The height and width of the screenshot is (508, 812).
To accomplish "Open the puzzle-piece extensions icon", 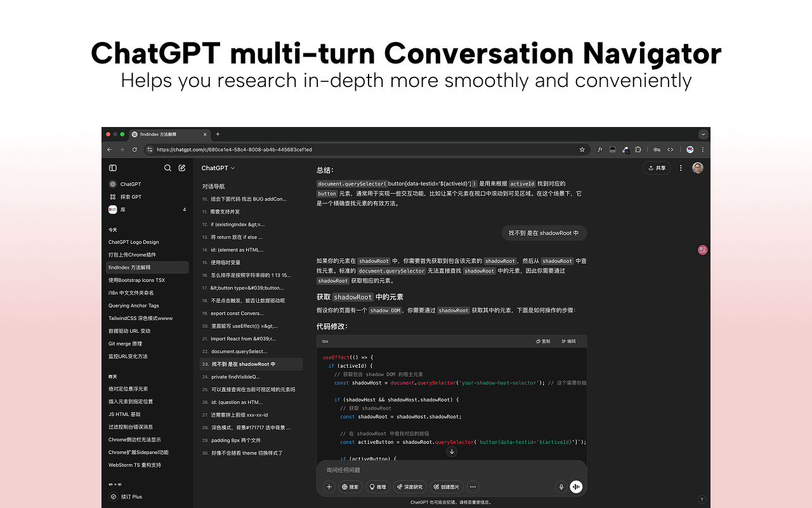I will pos(638,150).
